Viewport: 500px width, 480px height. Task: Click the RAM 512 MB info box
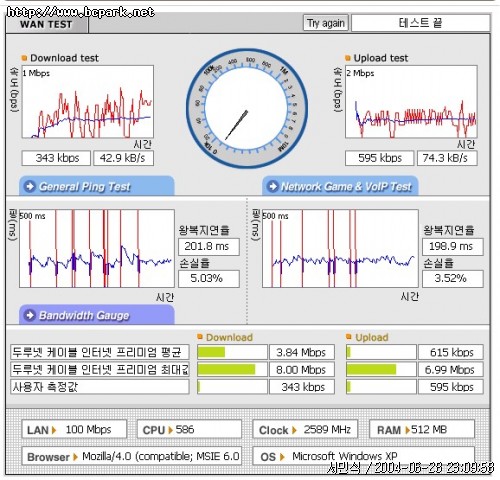(x=422, y=429)
